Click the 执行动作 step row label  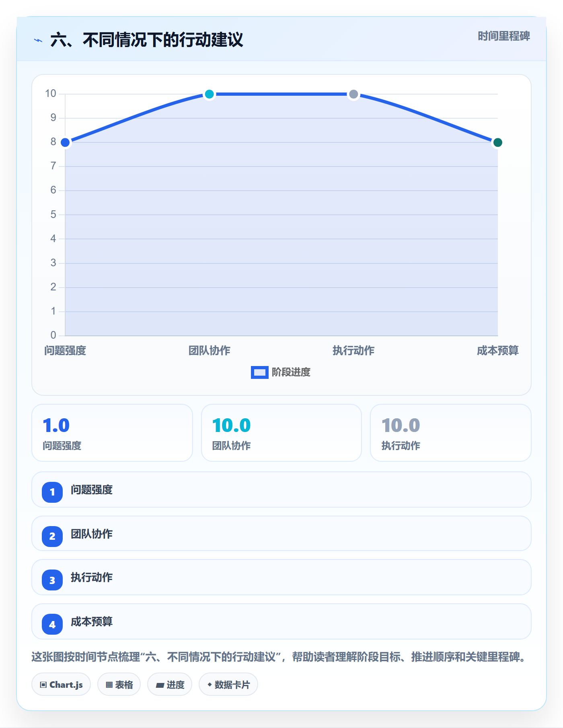[x=92, y=578]
